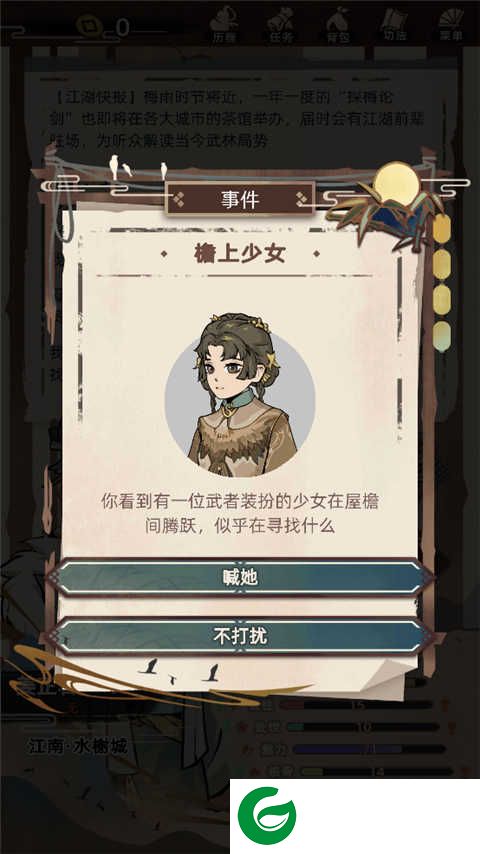The height and width of the screenshot is (854, 480).
Task: Open the 背包 backpack icon
Action: (338, 25)
